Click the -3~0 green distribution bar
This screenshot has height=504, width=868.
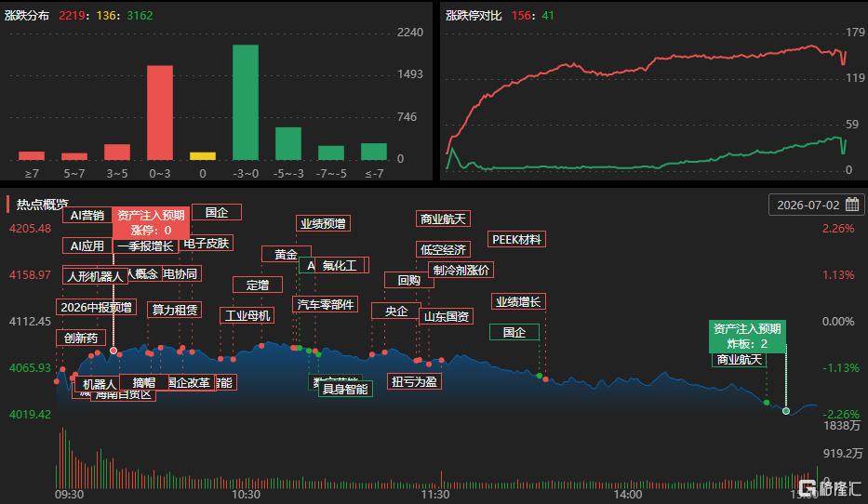[x=246, y=102]
